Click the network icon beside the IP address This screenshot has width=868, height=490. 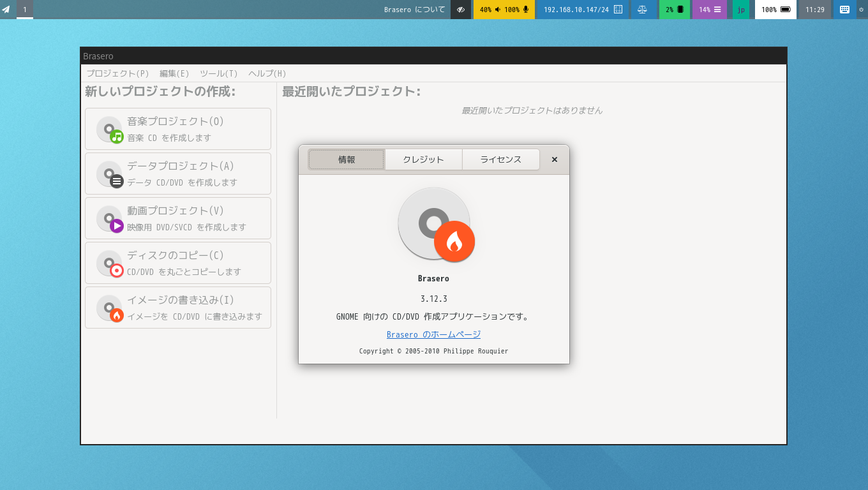pyautogui.click(x=618, y=10)
